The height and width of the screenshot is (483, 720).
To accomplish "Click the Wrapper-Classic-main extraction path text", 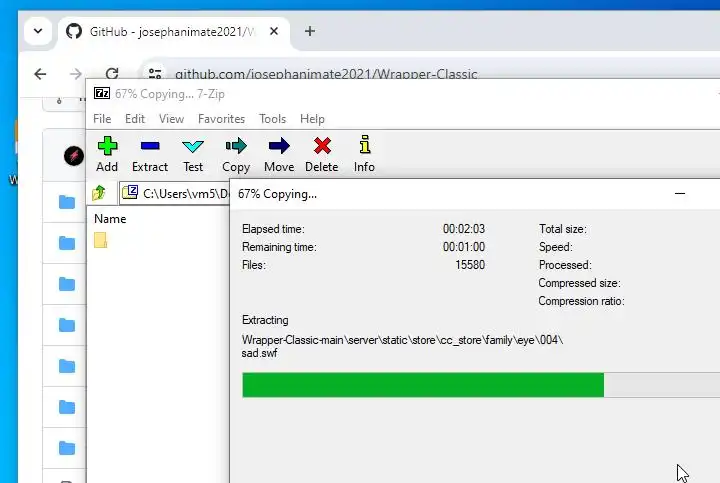I will tap(402, 340).
